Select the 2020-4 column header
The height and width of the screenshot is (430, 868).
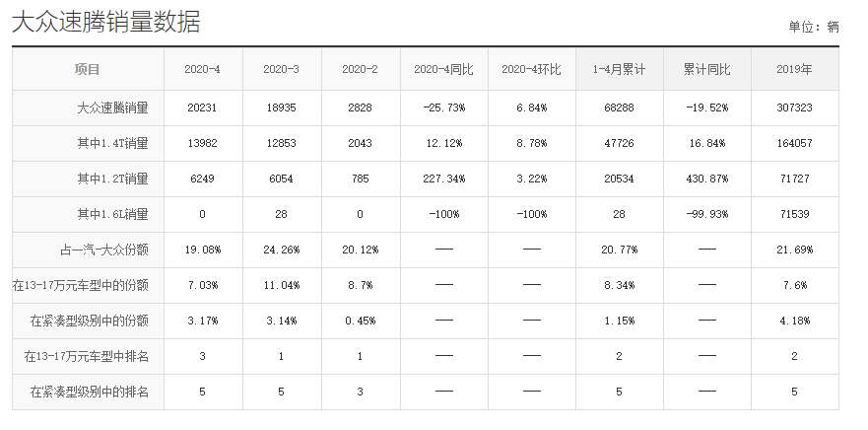203,69
